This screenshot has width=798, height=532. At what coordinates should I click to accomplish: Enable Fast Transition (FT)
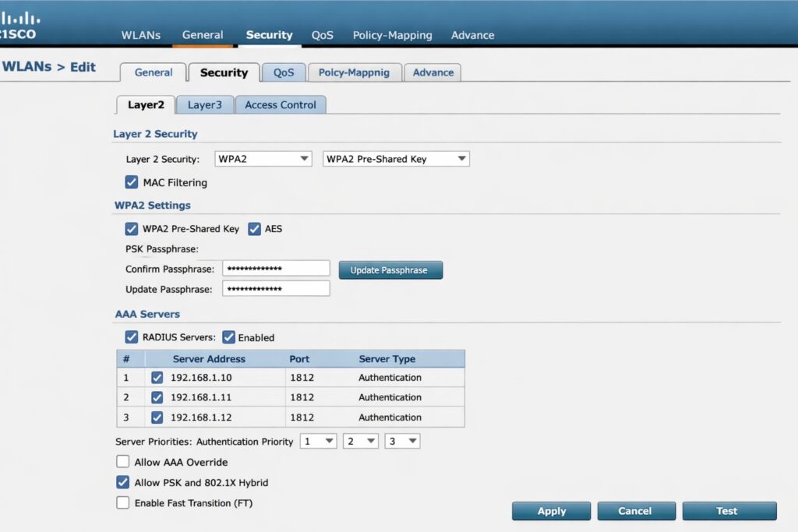(x=122, y=502)
